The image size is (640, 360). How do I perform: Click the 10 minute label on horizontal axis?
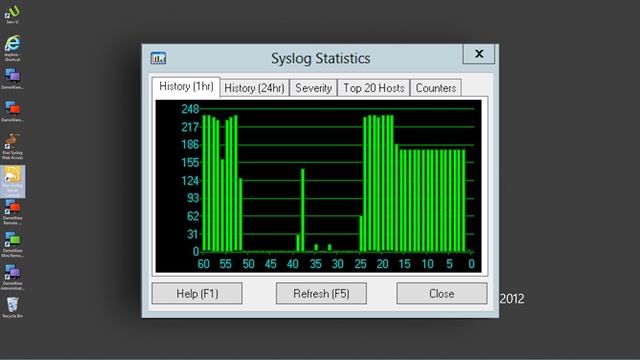tap(427, 264)
